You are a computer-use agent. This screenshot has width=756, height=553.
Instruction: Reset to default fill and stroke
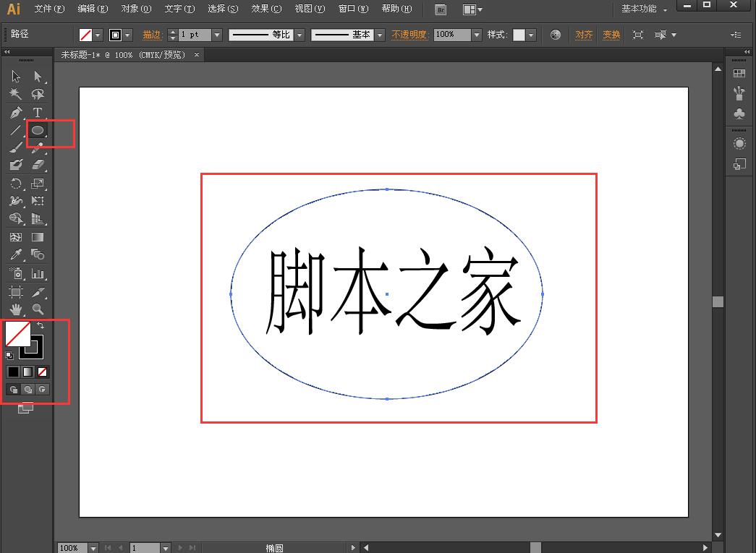[x=9, y=356]
